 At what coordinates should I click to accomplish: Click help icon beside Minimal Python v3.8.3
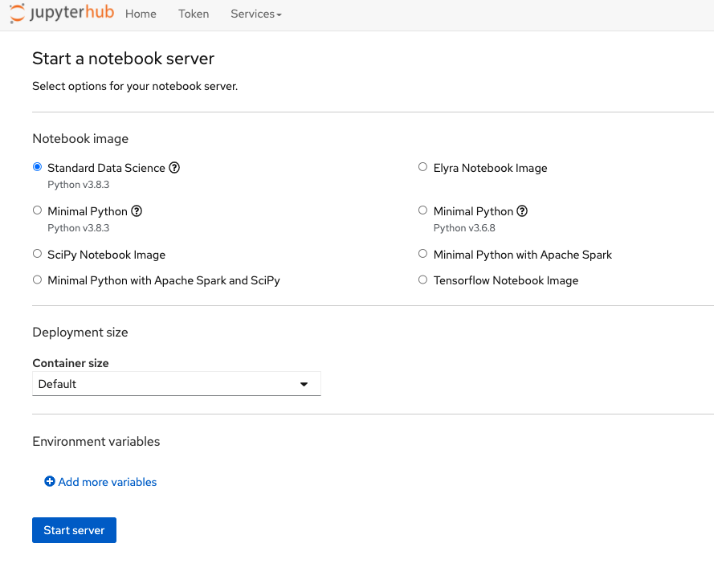tap(137, 211)
